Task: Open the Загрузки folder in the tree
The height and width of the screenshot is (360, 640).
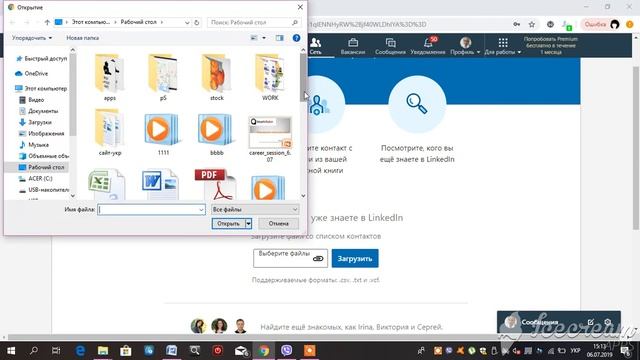Action: [x=36, y=122]
